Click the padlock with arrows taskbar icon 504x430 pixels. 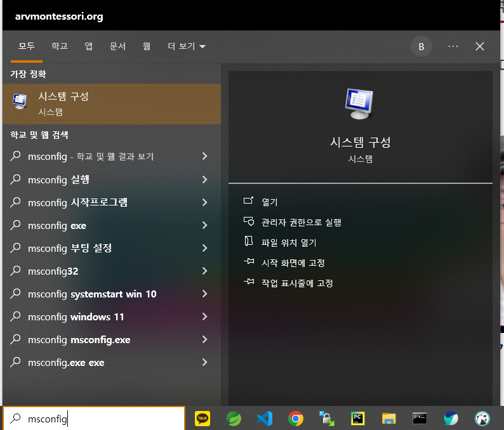(326, 419)
